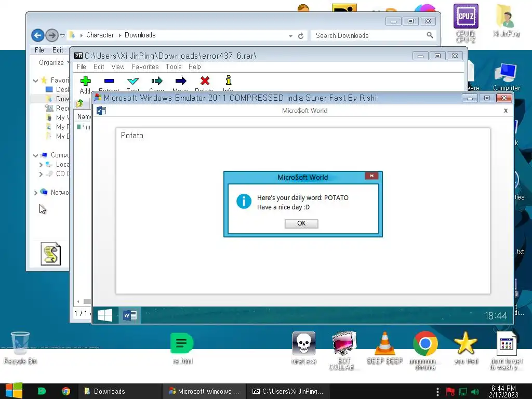Open the Xi JinPing folder icon
532x399 pixels.
click(506, 20)
